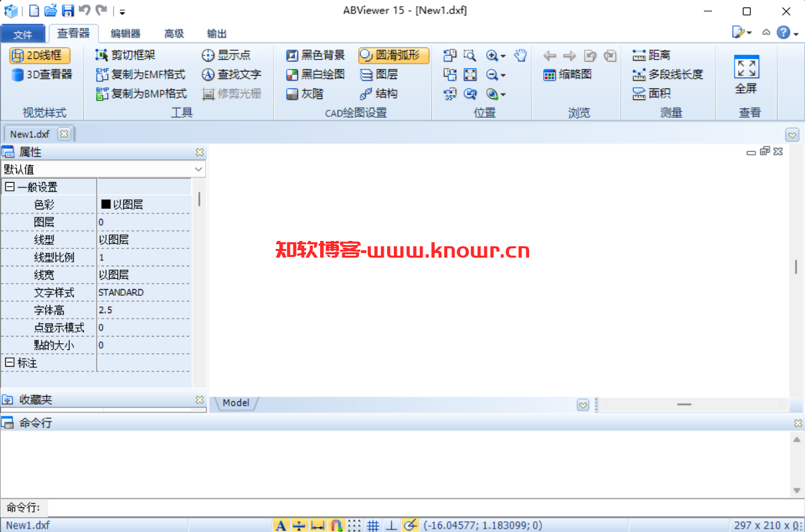Toggle 黑白绘图 setting
Viewport: 805px width, 532px height.
coord(315,74)
